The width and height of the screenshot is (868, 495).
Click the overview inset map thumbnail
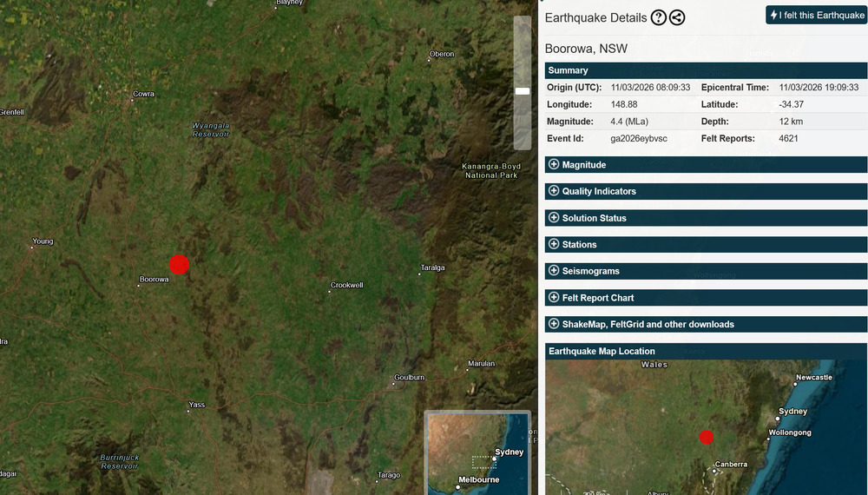(x=477, y=452)
